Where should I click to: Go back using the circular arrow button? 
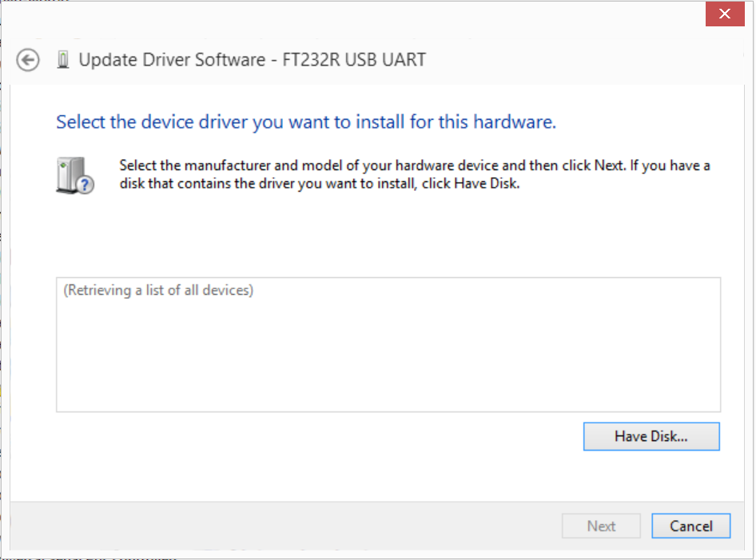coord(28,60)
